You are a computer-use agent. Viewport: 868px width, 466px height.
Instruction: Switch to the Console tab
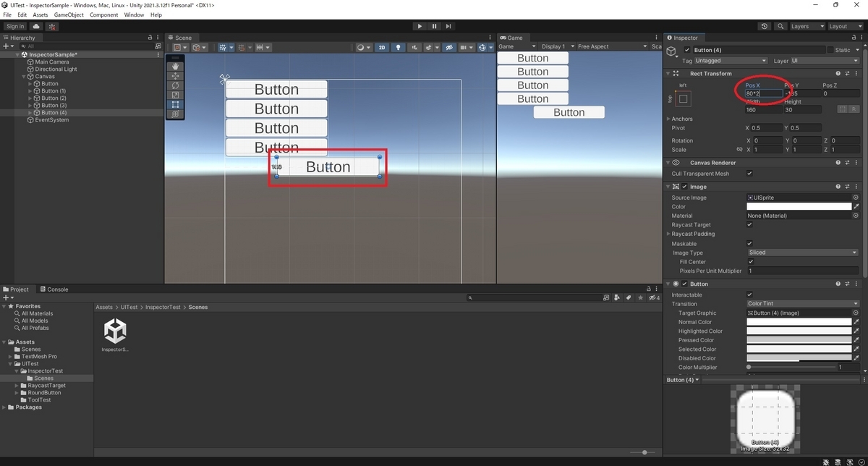[x=54, y=288]
